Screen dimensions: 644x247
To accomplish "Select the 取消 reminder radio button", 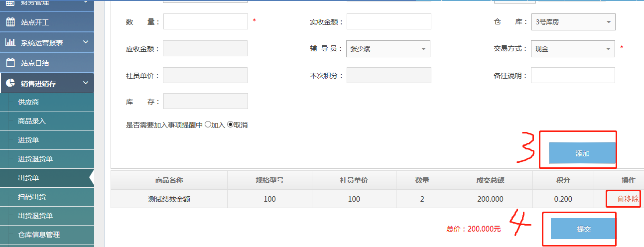I will click(x=230, y=125).
